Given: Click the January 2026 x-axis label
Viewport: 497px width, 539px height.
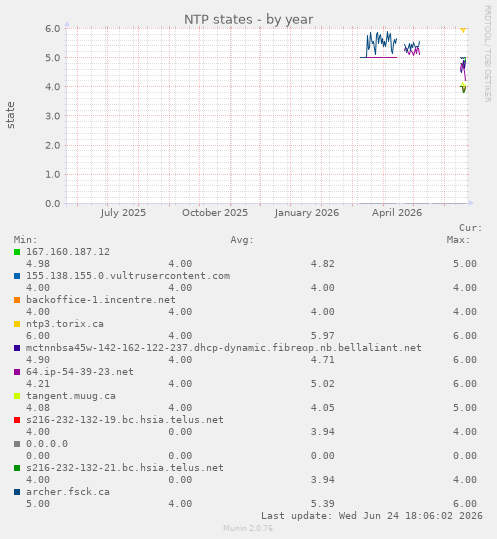Looking at the screenshot, I should 307,213.
